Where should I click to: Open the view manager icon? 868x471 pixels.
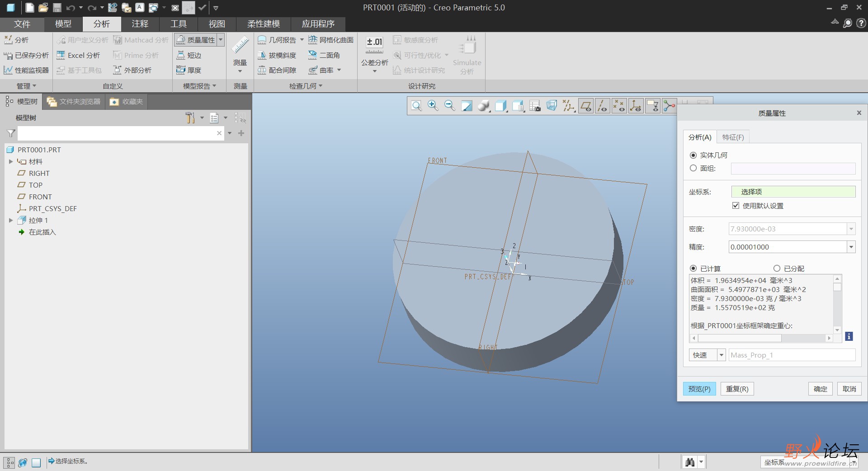535,106
